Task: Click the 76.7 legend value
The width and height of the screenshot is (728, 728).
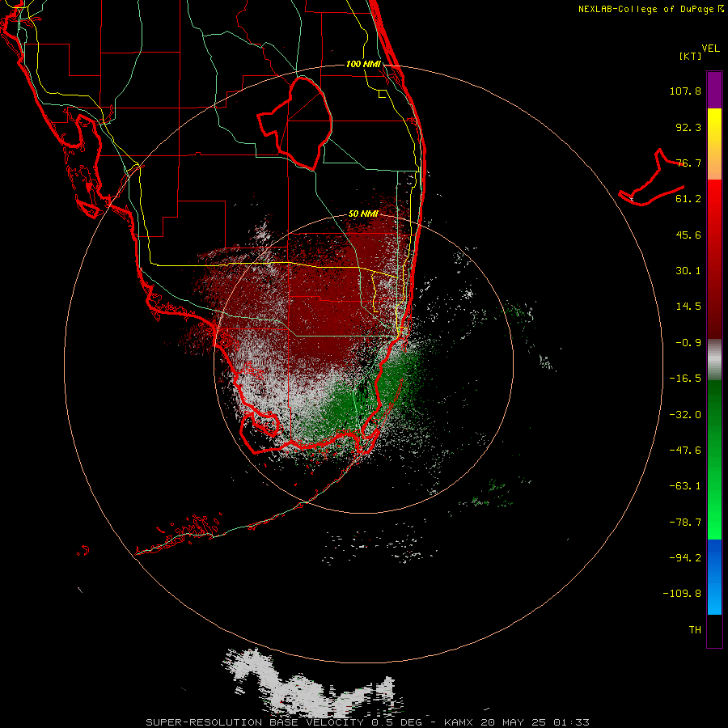Action: [688, 163]
